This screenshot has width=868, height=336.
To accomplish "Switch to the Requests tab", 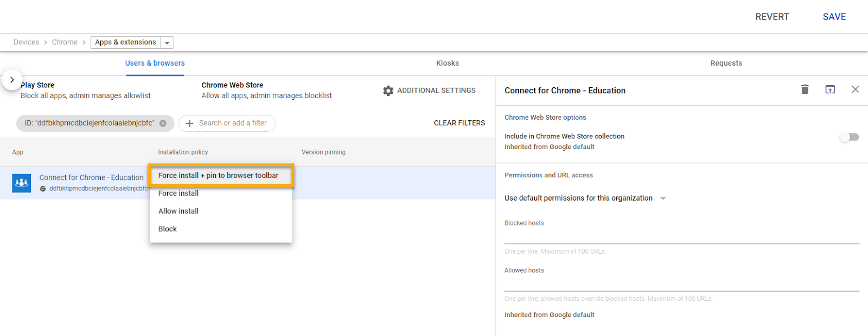I will (x=726, y=63).
